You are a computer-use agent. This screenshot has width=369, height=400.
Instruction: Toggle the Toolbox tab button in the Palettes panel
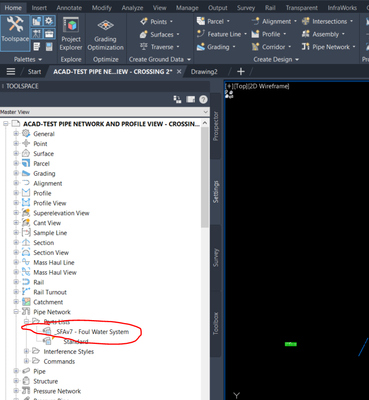(49, 34)
